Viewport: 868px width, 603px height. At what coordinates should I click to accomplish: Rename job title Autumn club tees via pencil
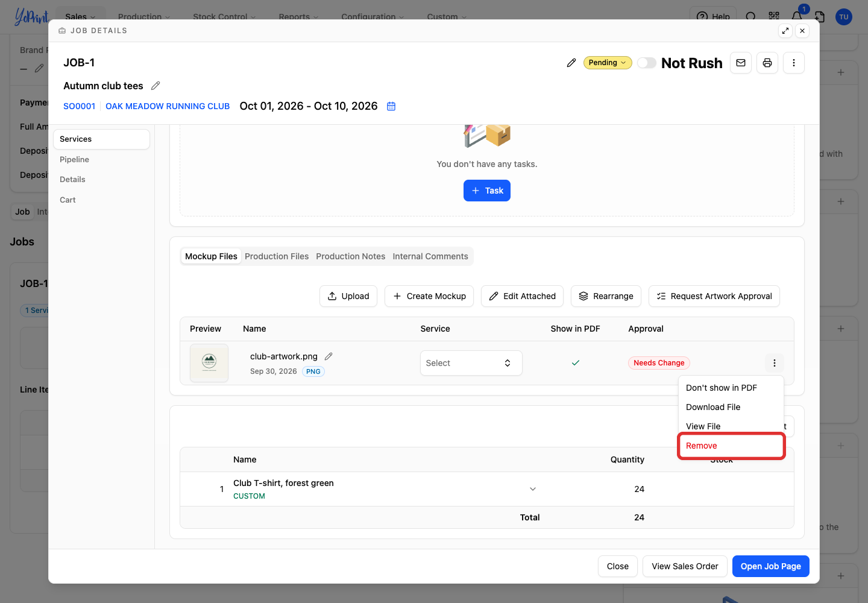coord(156,86)
